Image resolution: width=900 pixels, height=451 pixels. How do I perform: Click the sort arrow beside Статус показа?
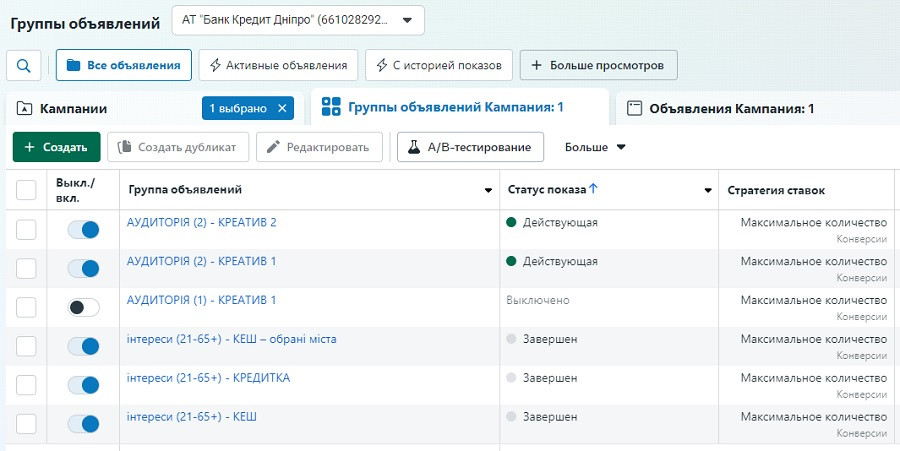click(593, 188)
